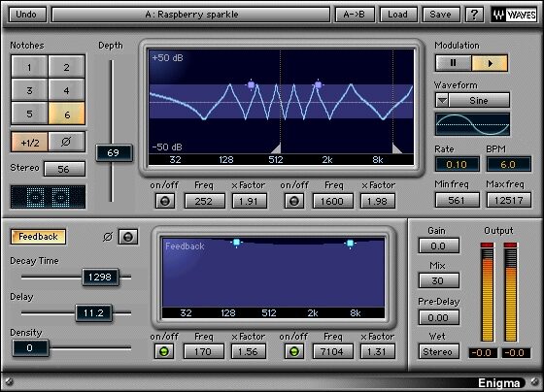Toggle the Feedback button
Screen dimensions: 544x392
38,237
